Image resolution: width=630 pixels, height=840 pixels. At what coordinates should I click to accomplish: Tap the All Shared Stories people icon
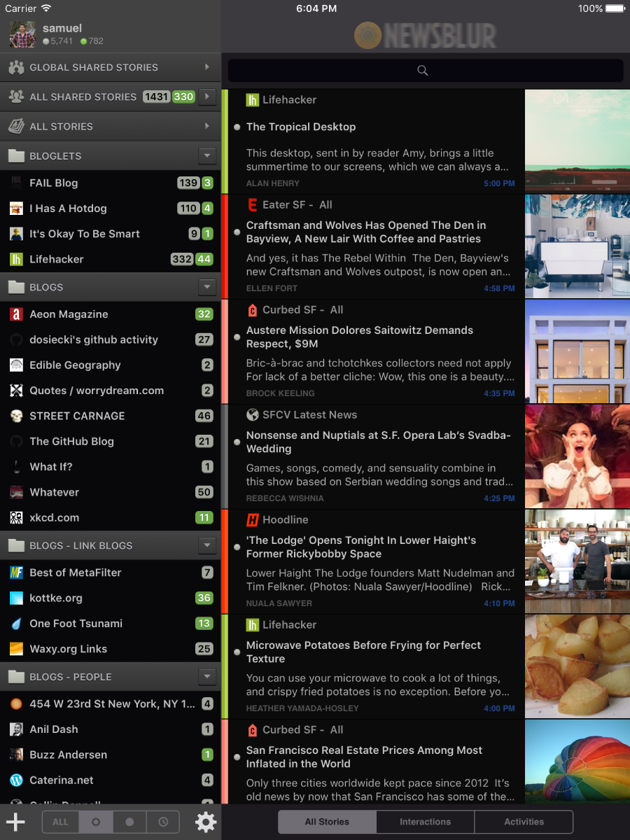tap(16, 97)
